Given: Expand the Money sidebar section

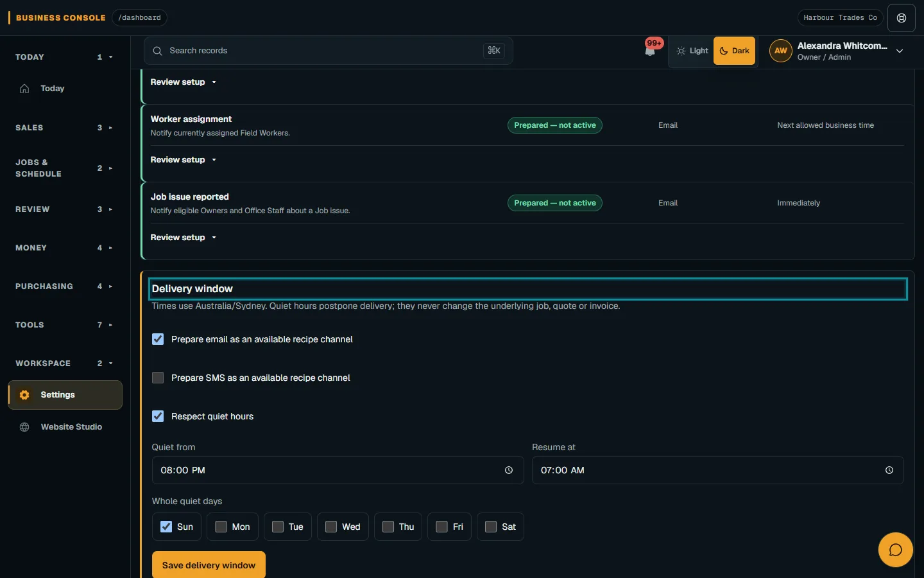Looking at the screenshot, I should (65, 248).
